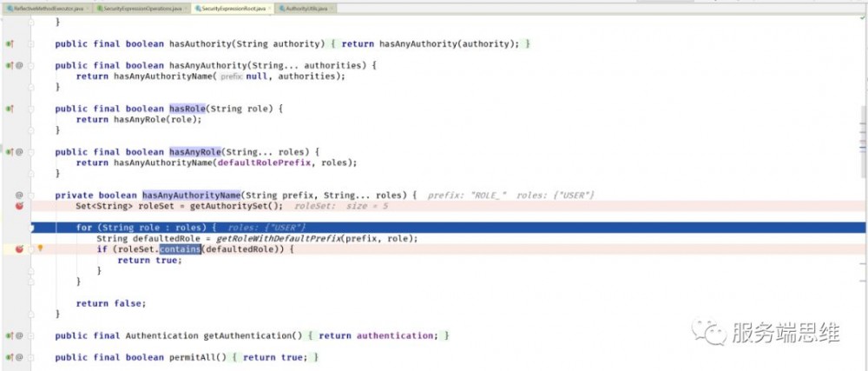
Task: Click the defaultRolePrefix field reference
Action: click(x=264, y=162)
